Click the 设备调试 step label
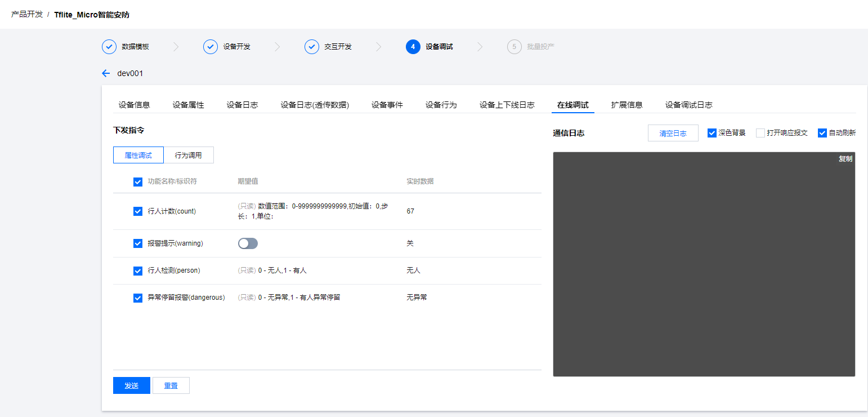The image size is (868, 417). click(440, 47)
